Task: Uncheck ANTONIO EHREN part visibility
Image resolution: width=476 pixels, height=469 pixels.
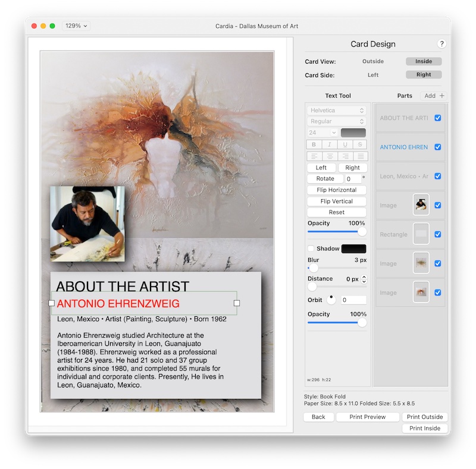Action: point(438,147)
